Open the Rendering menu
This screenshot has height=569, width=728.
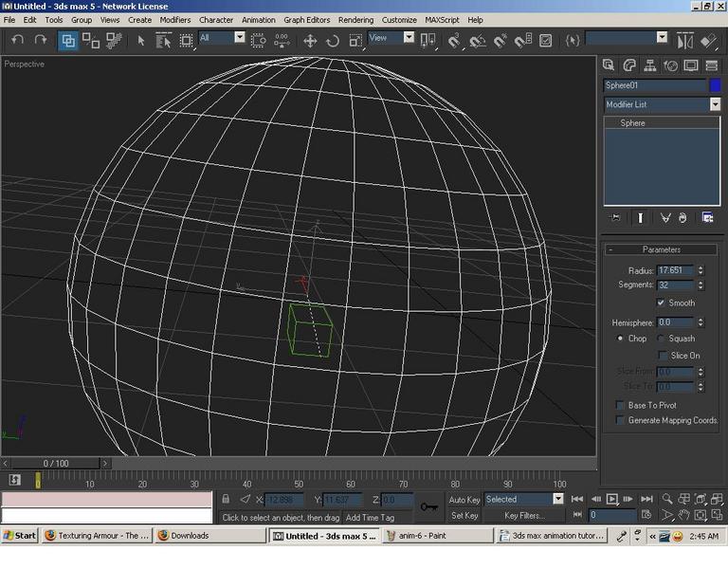355,20
